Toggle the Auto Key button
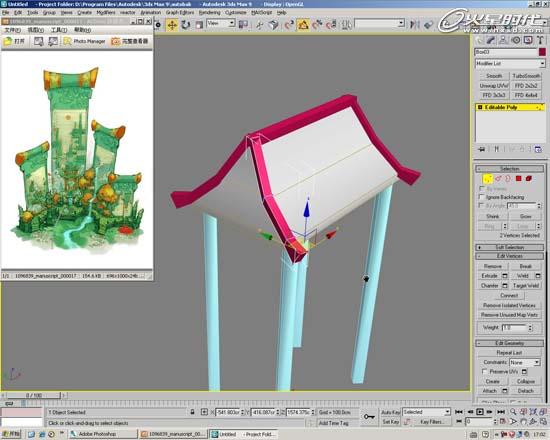Screen dimensions: 550x440 (391, 412)
